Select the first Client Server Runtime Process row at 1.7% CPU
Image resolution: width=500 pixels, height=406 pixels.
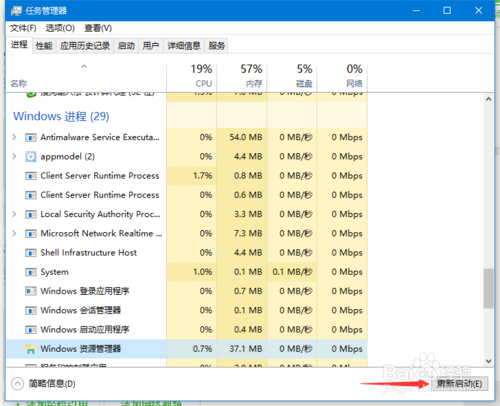coord(187,176)
